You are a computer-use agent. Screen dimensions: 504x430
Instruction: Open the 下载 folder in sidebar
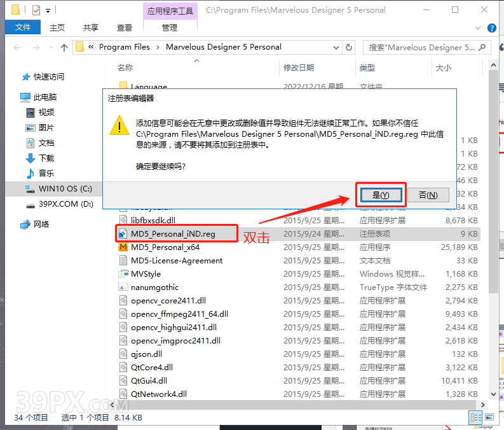click(x=46, y=158)
